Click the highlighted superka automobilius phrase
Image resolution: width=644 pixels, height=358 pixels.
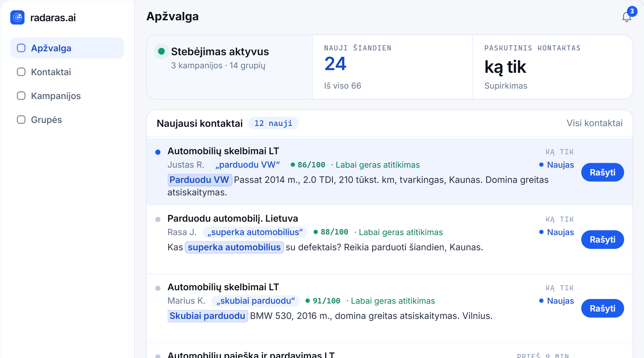point(234,247)
